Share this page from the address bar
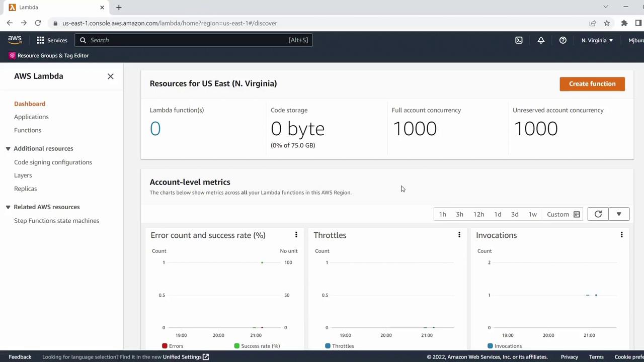Viewport: 644px width, 362px height. pyautogui.click(x=593, y=23)
